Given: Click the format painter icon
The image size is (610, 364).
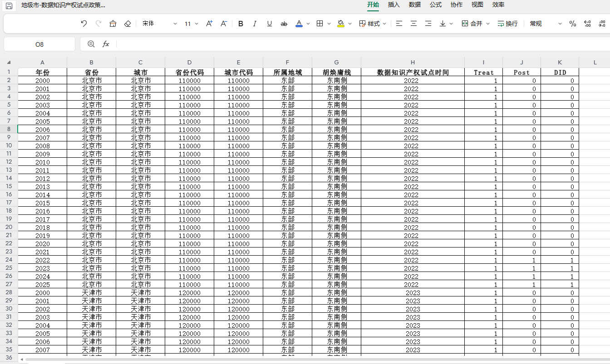Looking at the screenshot, I should 113,24.
